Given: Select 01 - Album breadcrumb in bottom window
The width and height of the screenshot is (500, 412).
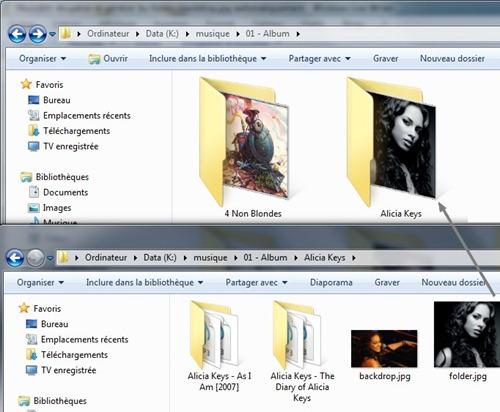Looking at the screenshot, I should [265, 258].
